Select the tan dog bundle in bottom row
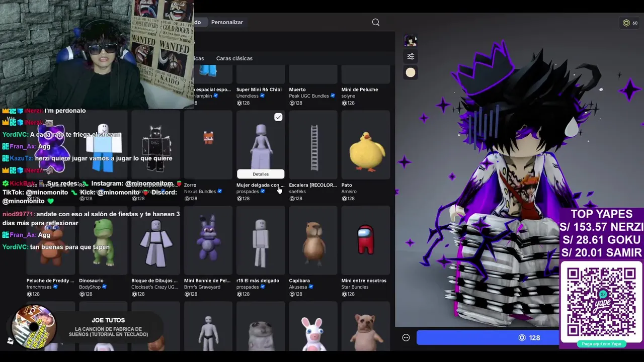The width and height of the screenshot is (644, 362). pyautogui.click(x=366, y=327)
